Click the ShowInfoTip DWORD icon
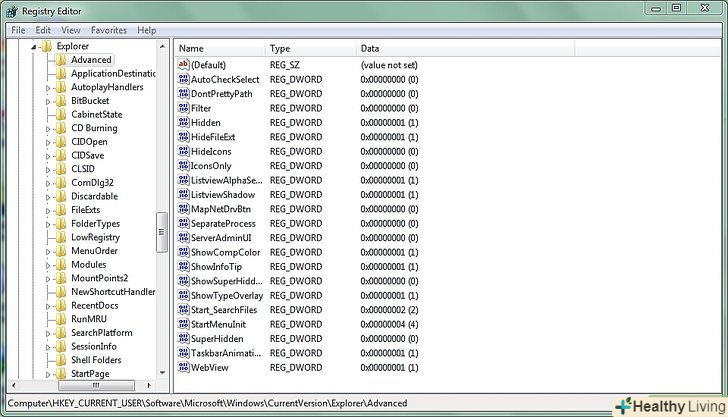Screen dimensions: 728x417 [183, 266]
